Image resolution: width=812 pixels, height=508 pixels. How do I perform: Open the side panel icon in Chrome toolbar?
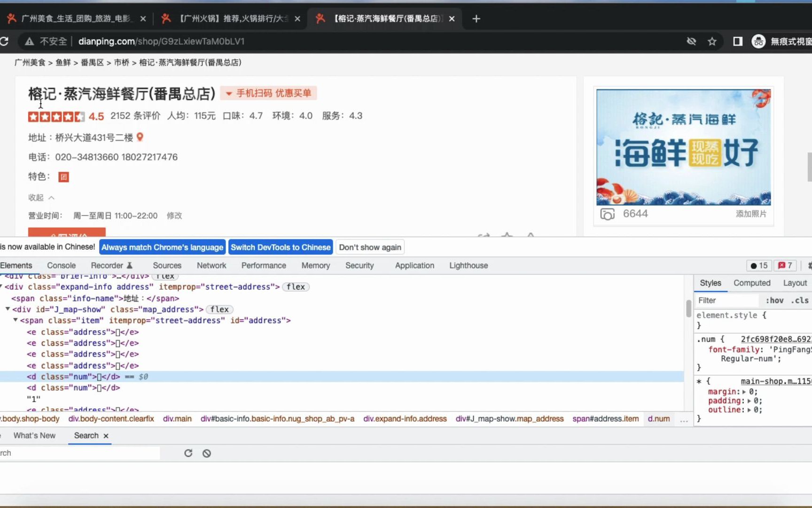coord(738,41)
